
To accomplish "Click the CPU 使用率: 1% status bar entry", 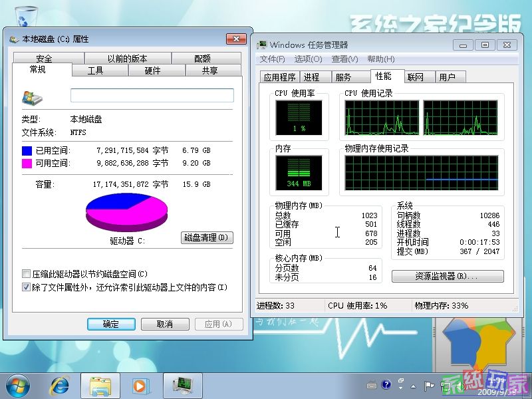I will coord(357,306).
